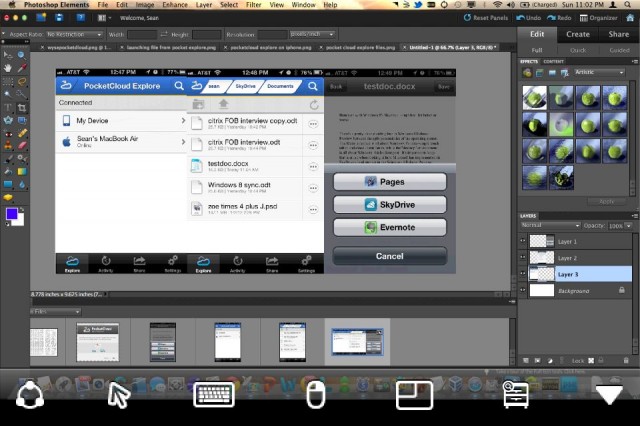Select the Move tool
640x426 pixels.
click(8, 55)
